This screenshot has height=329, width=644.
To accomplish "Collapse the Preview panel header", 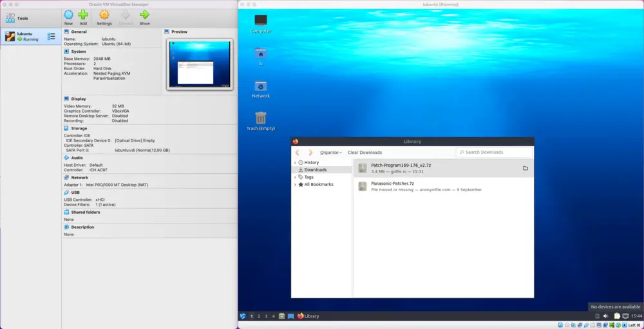I will (x=179, y=32).
